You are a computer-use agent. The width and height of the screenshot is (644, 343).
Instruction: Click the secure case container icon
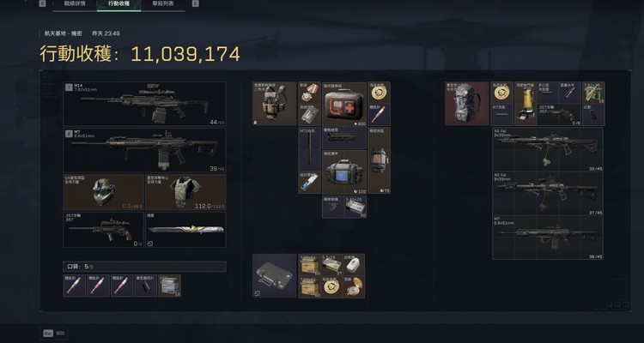tap(275, 276)
